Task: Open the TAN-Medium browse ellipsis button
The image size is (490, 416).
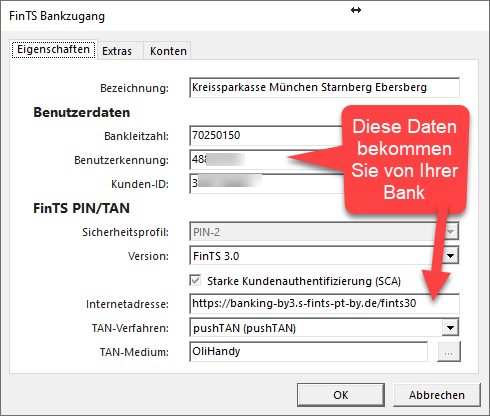Action: tap(449, 351)
